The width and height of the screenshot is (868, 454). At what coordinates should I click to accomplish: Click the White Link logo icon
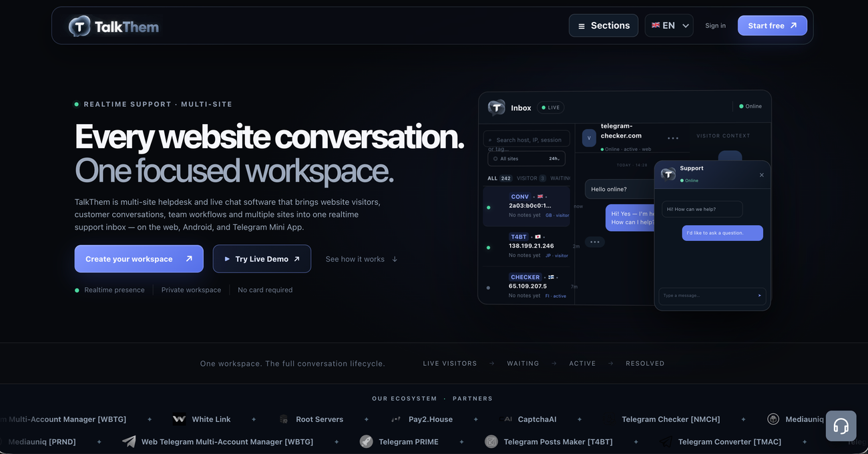[179, 419]
